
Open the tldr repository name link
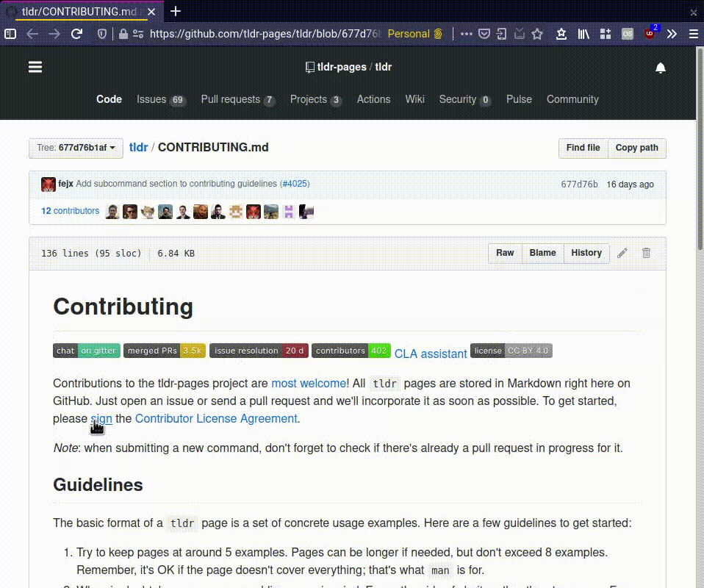(x=383, y=67)
